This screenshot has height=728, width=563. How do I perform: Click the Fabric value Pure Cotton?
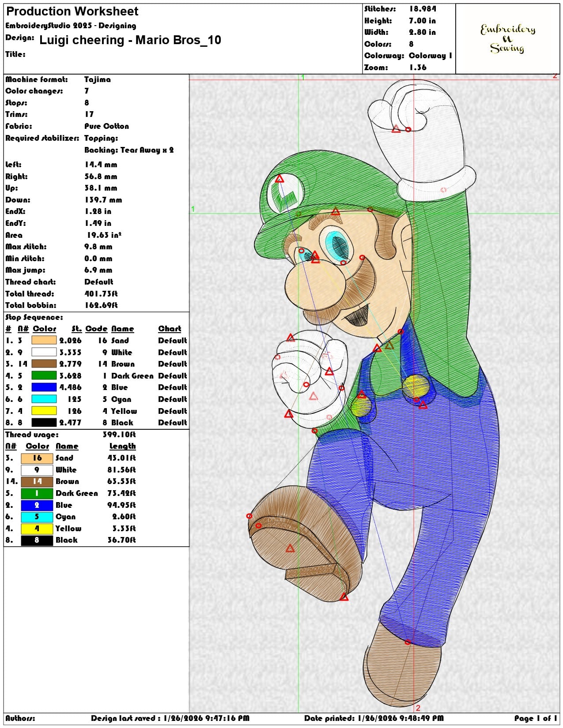coord(107,126)
